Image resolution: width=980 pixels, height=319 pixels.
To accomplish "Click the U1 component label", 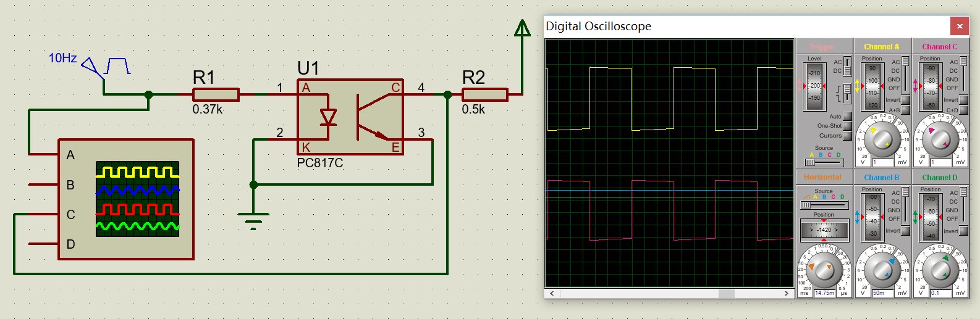I will click(308, 68).
